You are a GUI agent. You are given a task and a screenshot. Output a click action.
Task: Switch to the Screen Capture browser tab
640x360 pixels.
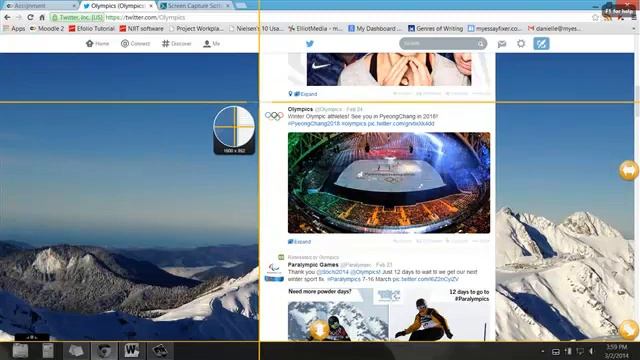point(194,6)
